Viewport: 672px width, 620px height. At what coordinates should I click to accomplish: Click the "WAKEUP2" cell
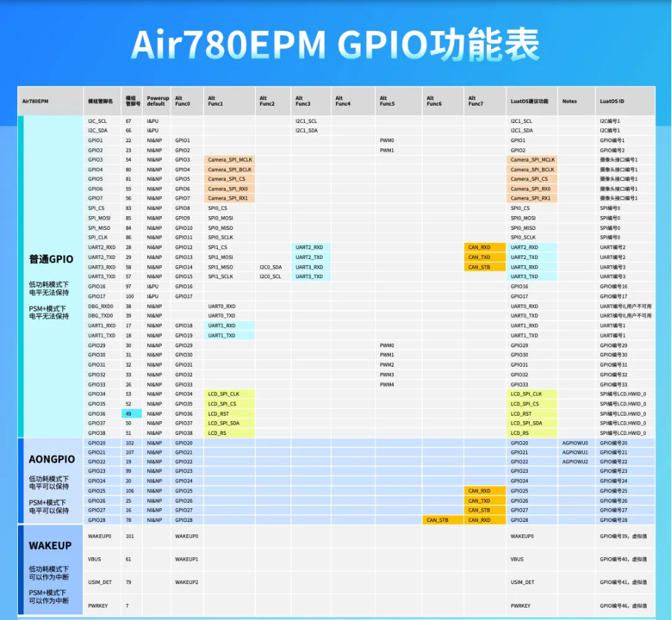pos(186,582)
